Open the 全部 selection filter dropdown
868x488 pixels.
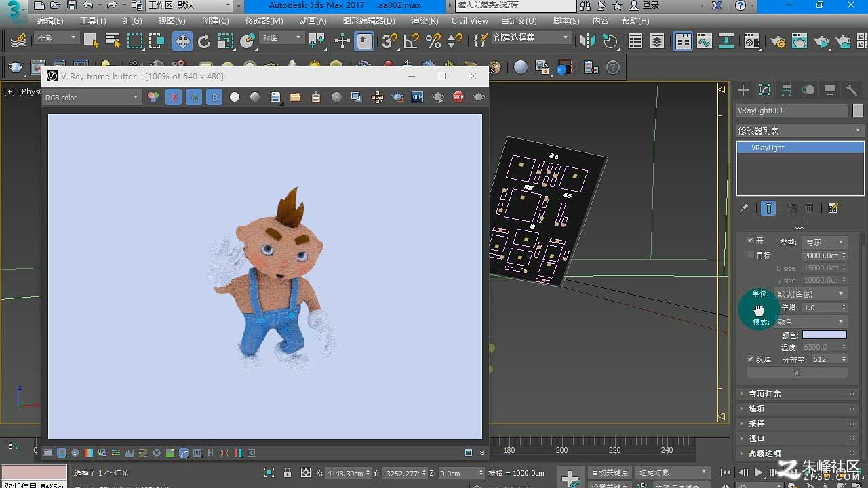pos(57,38)
